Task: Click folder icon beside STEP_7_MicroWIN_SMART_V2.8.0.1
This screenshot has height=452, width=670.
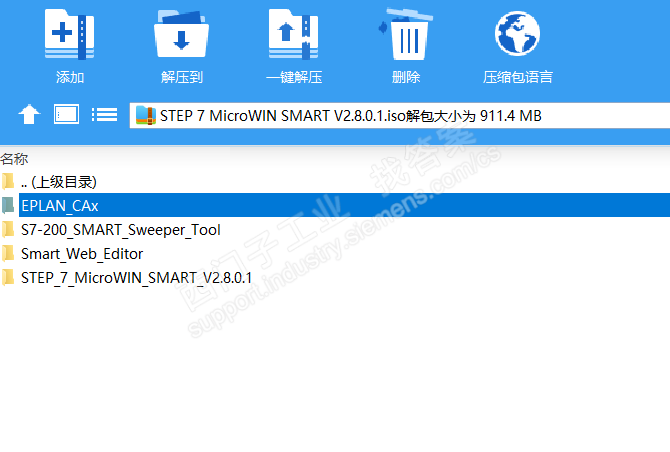Action: [x=8, y=277]
